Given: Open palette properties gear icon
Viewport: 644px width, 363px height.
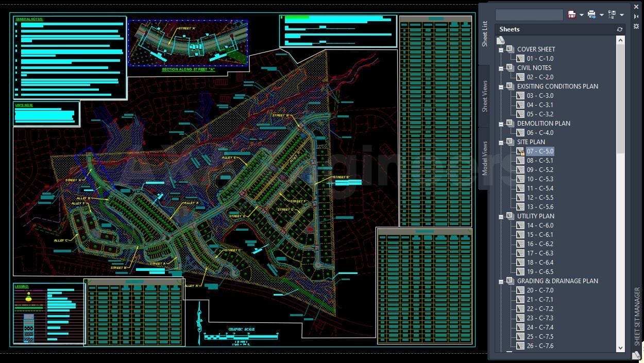Looking at the screenshot, I should point(636,26).
